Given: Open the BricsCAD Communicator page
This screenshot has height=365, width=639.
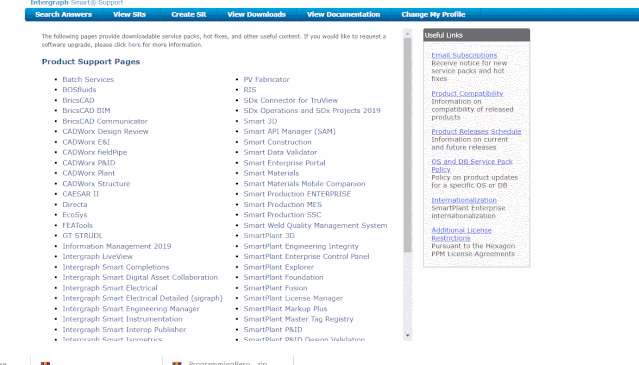Looking at the screenshot, I should (x=105, y=121).
